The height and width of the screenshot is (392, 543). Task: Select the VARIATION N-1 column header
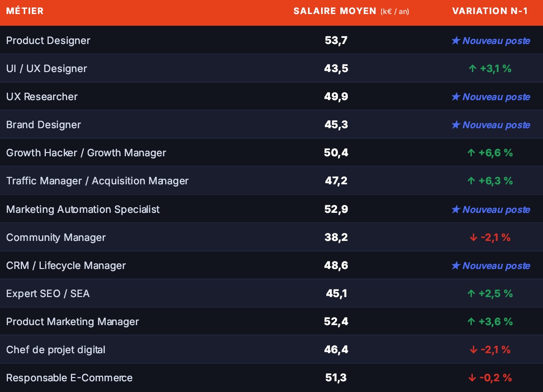pyautogui.click(x=490, y=11)
